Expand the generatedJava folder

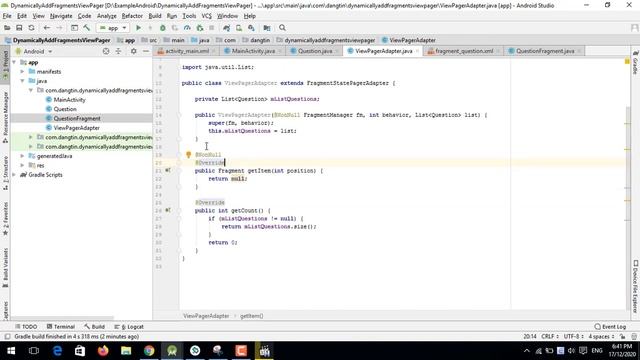coord(22,156)
